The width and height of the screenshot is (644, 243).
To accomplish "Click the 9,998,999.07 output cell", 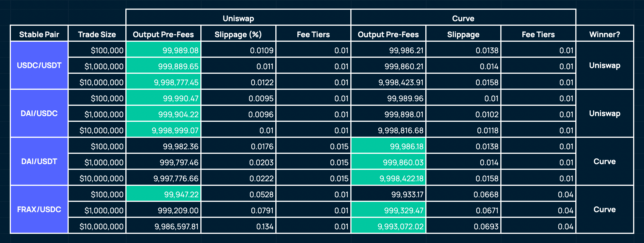I will coord(163,130).
